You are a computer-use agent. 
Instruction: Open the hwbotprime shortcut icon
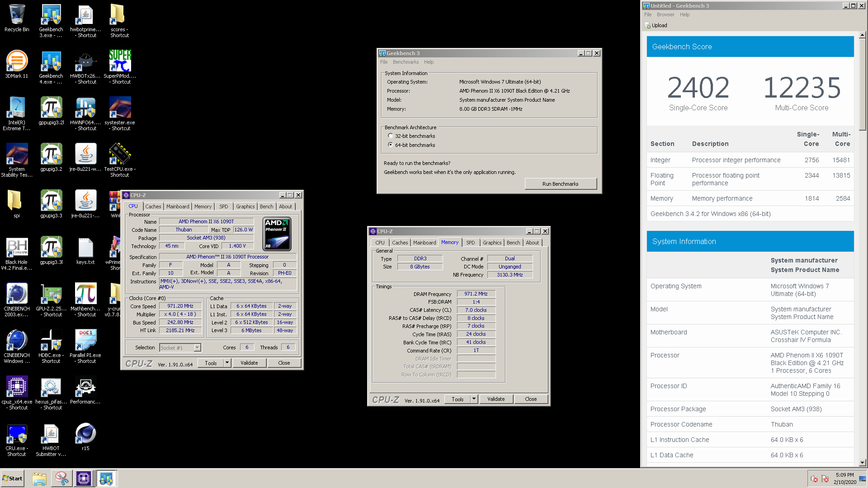coord(85,21)
